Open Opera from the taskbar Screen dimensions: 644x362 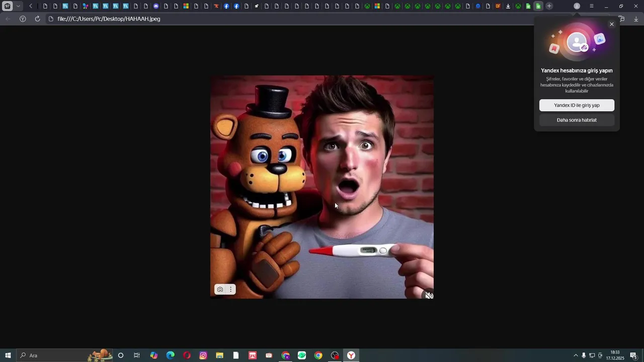click(187, 355)
